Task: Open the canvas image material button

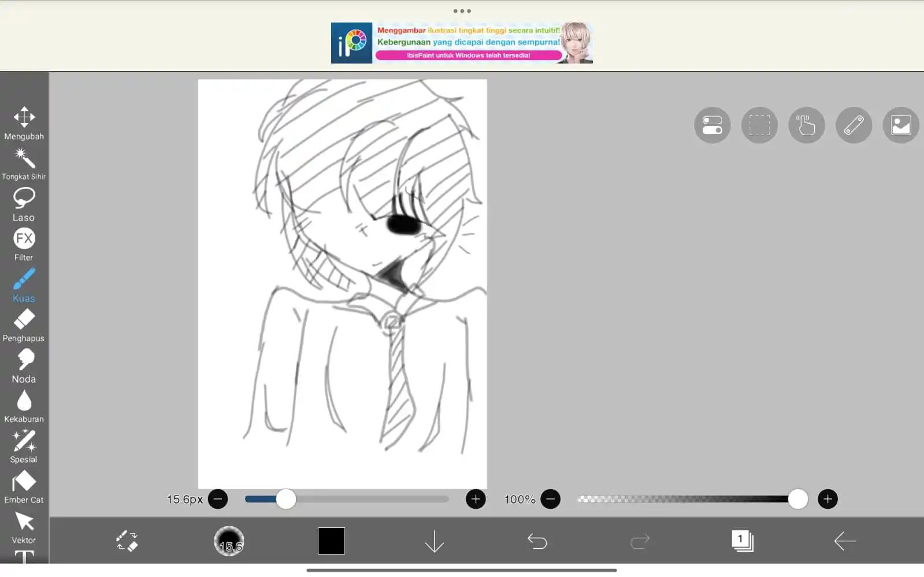Action: coord(901,125)
